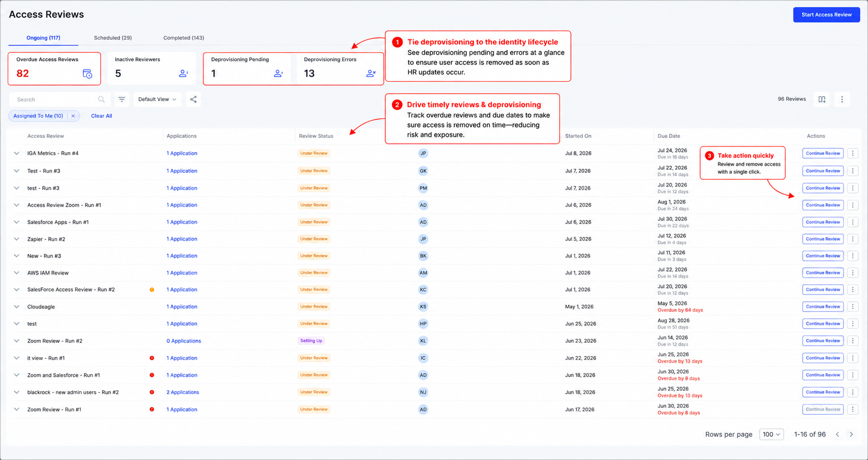Click the Inactive Reviewers user icon
Viewport: 868px width, 460px height.
pyautogui.click(x=183, y=74)
